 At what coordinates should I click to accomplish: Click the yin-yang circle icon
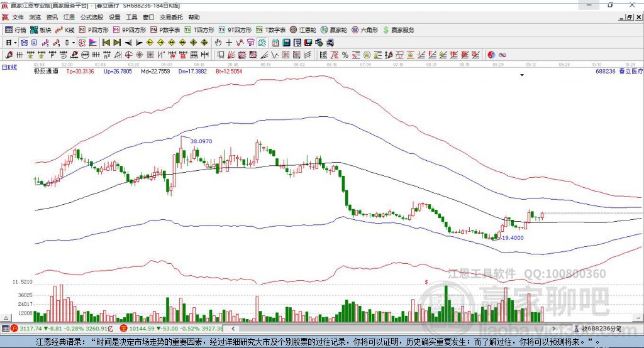point(491,55)
